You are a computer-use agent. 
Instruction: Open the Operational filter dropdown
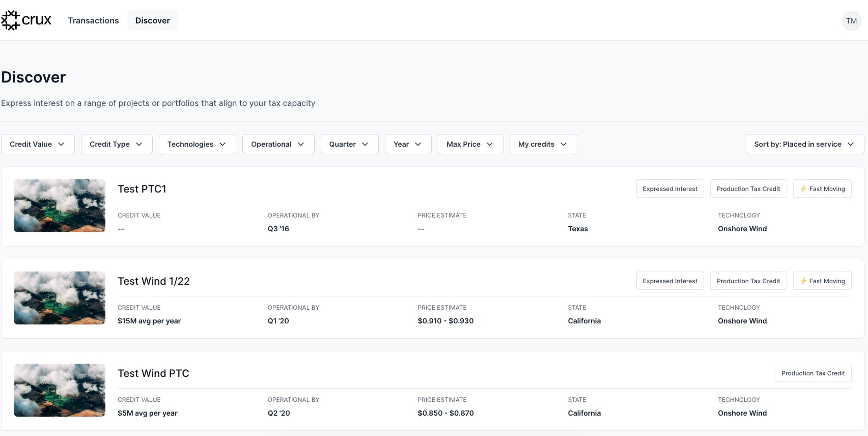pos(278,144)
